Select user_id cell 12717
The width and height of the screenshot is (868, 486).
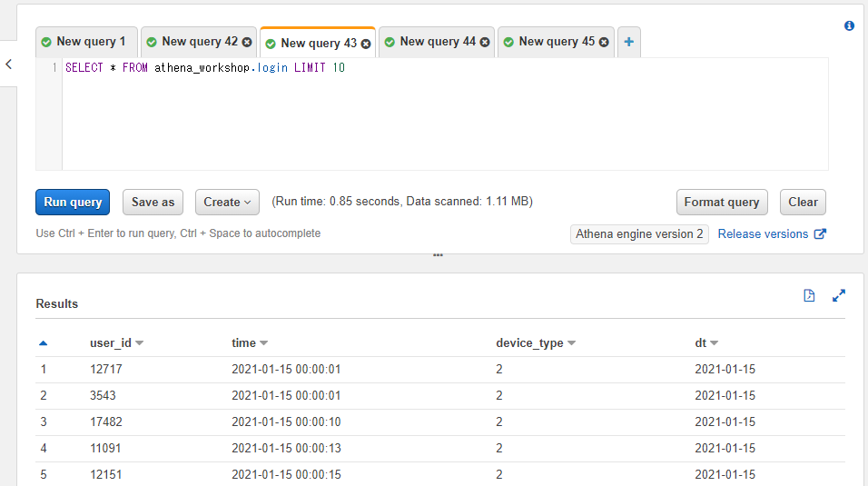(105, 369)
